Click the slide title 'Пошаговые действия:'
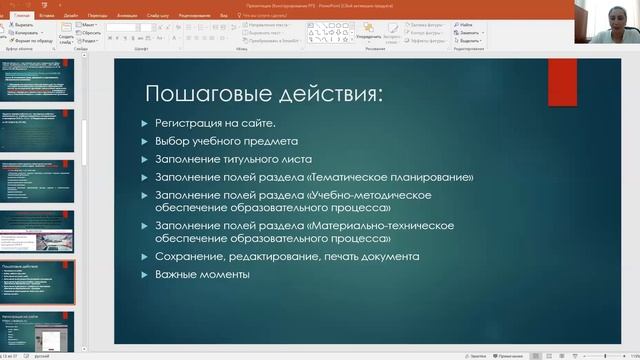The image size is (640, 360). 264,93
